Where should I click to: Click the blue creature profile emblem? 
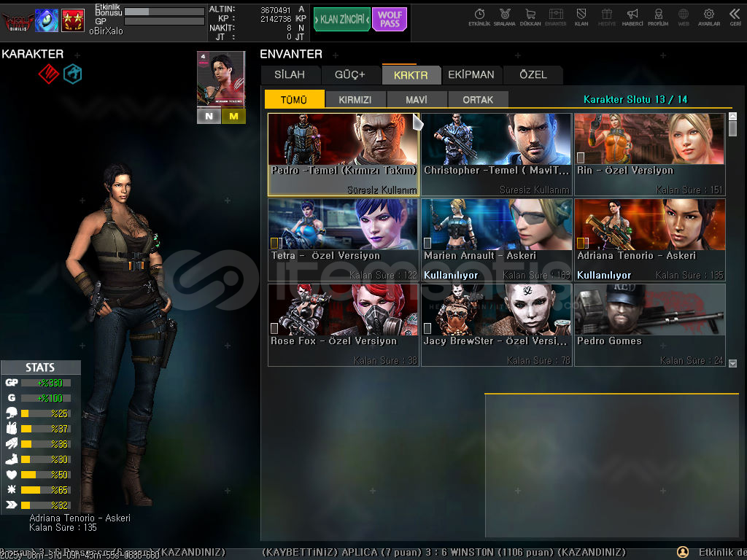pyautogui.click(x=47, y=20)
